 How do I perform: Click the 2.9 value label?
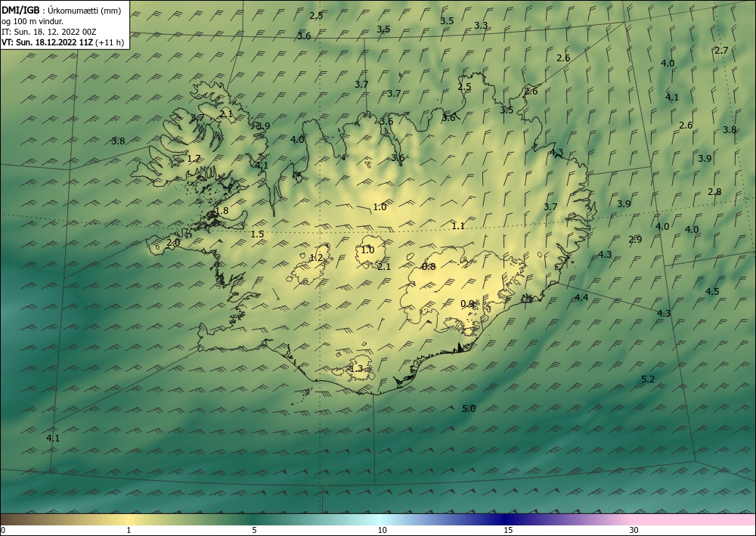[635, 239]
